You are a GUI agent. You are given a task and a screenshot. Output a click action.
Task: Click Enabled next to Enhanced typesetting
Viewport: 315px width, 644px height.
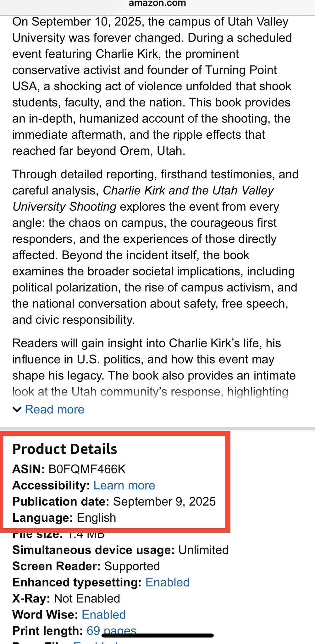167,582
